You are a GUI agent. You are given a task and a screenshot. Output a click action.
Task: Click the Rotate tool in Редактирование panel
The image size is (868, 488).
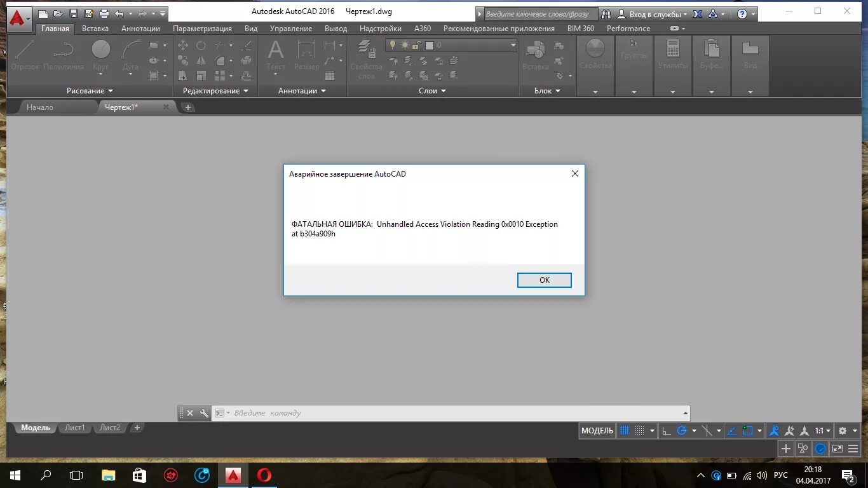pyautogui.click(x=201, y=45)
